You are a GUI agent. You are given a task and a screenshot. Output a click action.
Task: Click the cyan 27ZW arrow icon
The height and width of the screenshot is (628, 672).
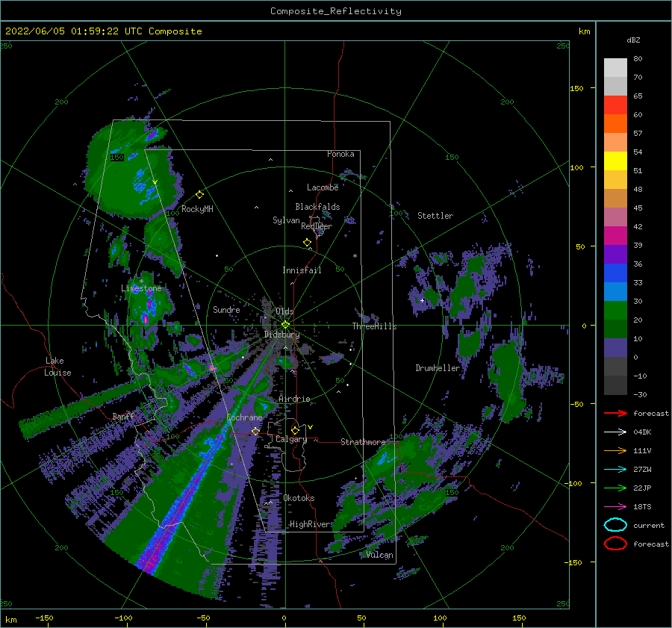pyautogui.click(x=615, y=470)
